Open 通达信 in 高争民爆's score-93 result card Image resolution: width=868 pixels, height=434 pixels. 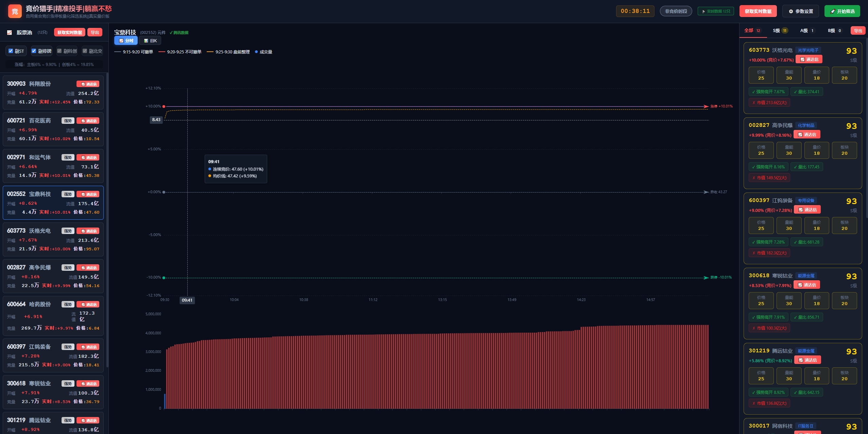coord(807,134)
